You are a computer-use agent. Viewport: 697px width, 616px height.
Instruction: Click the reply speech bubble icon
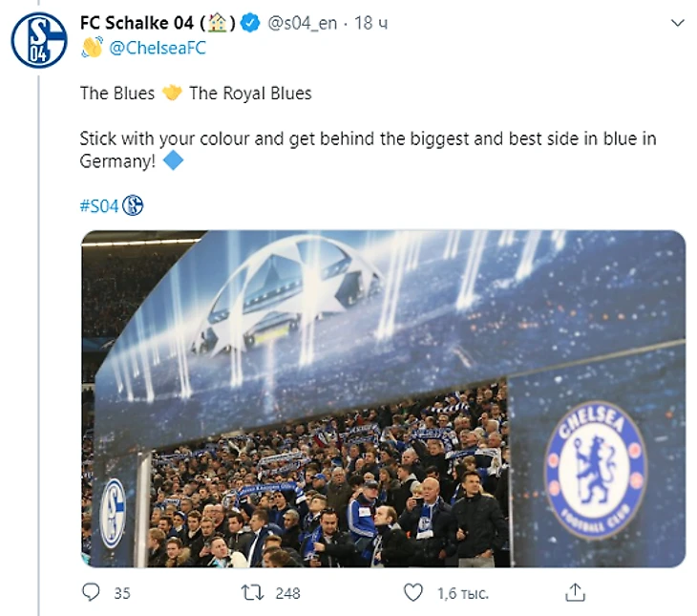pyautogui.click(x=92, y=593)
